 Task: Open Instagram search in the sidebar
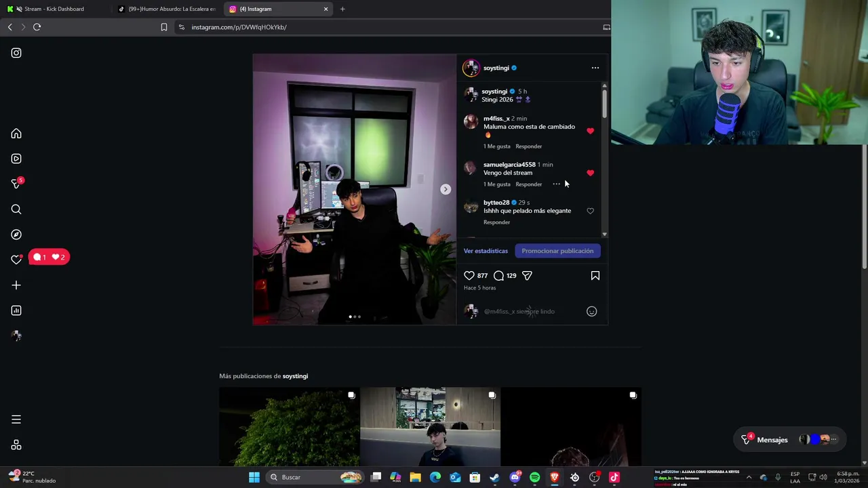16,209
